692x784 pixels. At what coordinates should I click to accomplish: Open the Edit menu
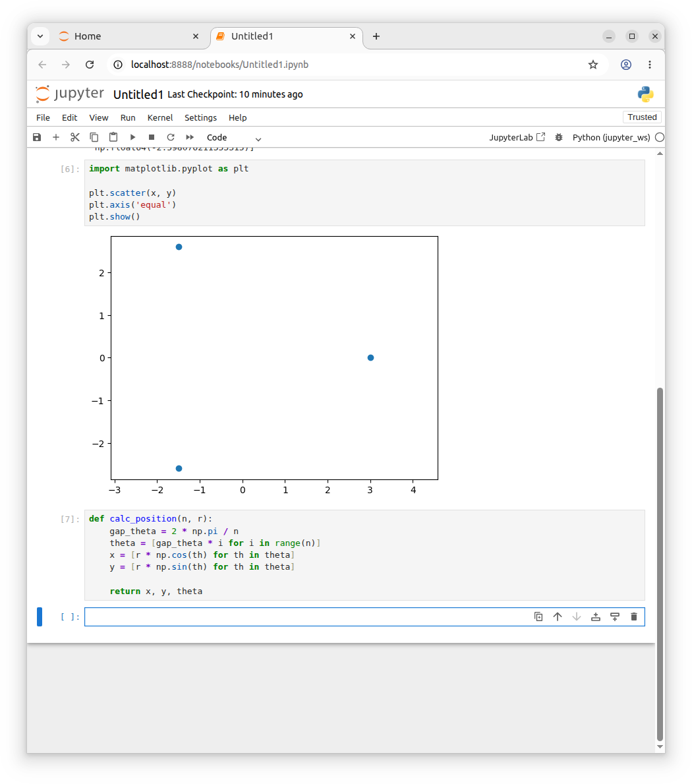coord(69,117)
